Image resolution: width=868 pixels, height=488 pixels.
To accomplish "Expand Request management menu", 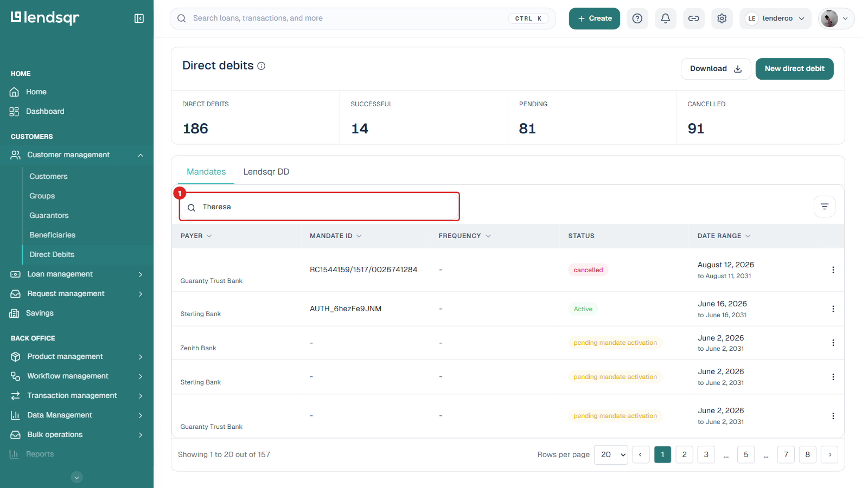I will 76,294.
